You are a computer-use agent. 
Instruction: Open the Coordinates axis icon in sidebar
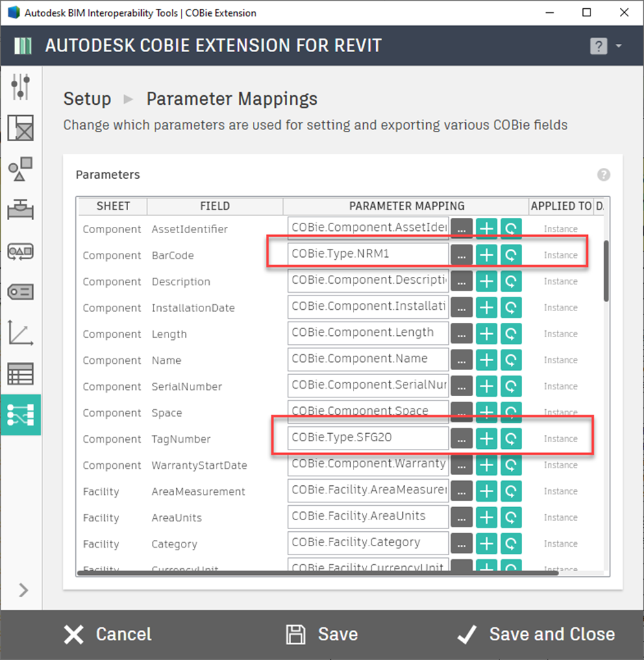click(21, 333)
